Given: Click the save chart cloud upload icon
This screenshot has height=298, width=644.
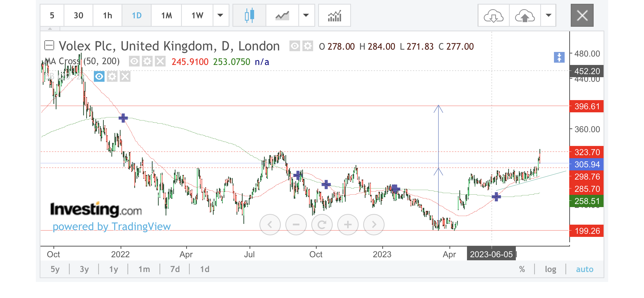Looking at the screenshot, I should [525, 15].
